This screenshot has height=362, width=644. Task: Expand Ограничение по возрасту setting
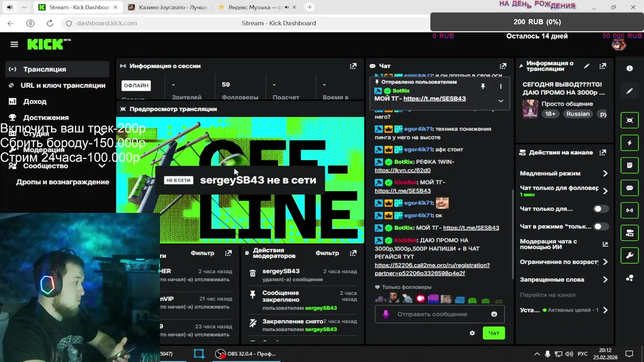[605, 262]
